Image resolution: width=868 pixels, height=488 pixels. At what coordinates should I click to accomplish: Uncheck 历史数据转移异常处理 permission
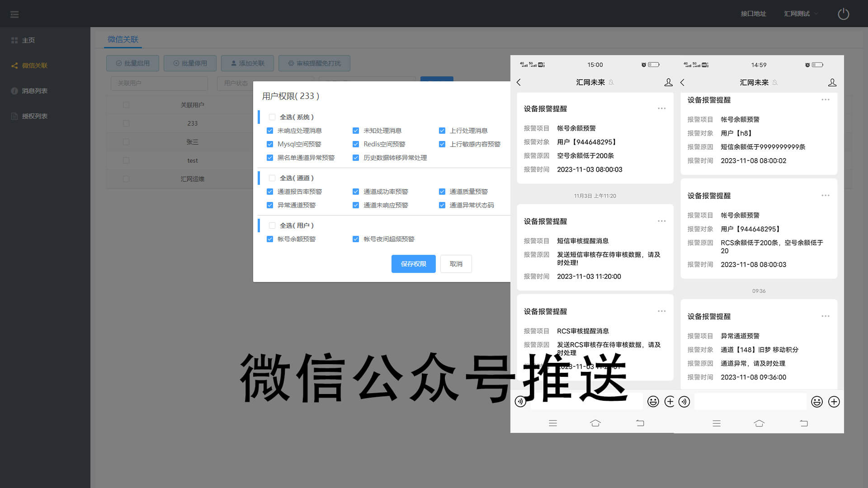tap(356, 158)
